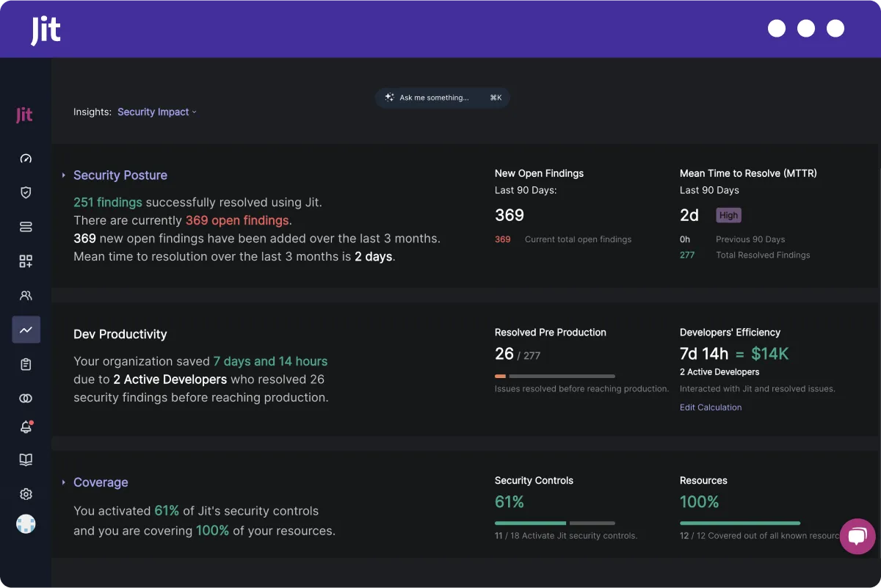Click the overlapping circles sidebar icon
881x588 pixels.
tap(26, 398)
